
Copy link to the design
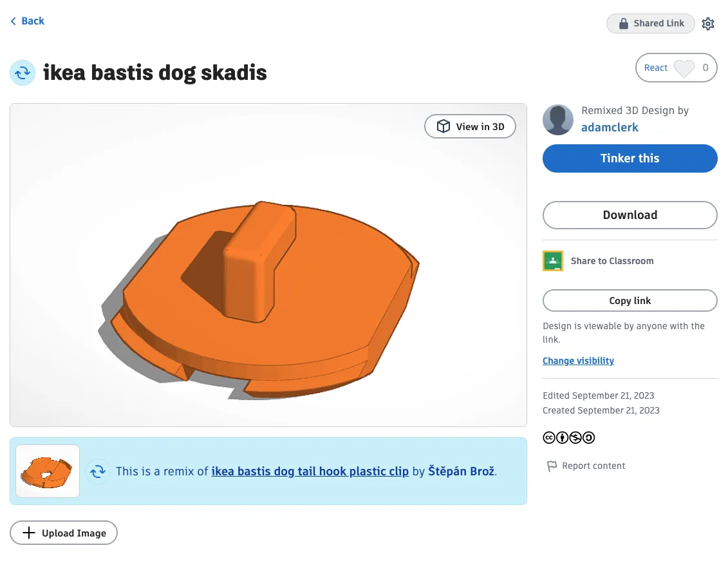tap(630, 301)
